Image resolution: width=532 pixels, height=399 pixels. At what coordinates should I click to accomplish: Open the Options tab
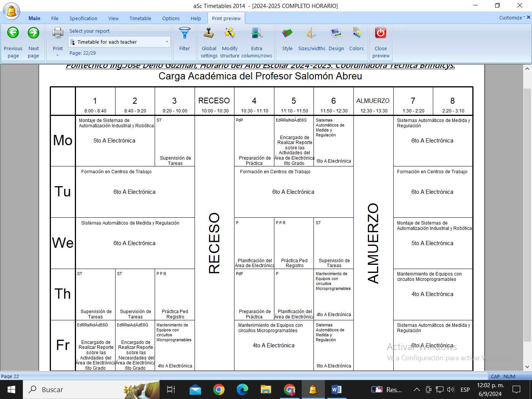171,18
